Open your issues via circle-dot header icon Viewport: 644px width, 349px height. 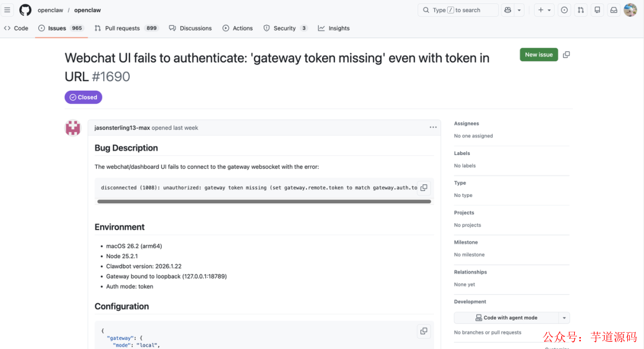coord(564,10)
